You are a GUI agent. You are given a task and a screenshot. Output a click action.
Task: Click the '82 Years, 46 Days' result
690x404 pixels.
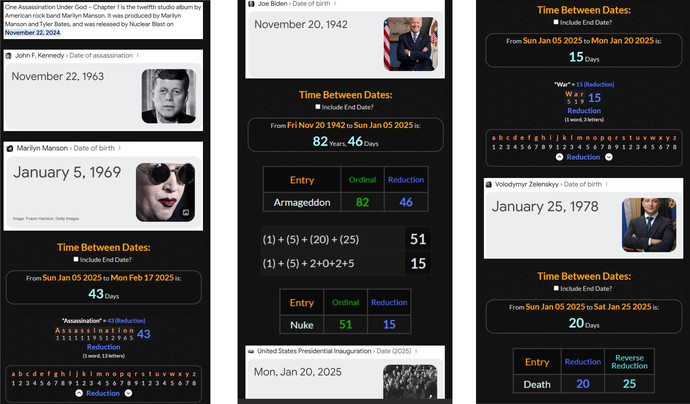pyautogui.click(x=345, y=141)
